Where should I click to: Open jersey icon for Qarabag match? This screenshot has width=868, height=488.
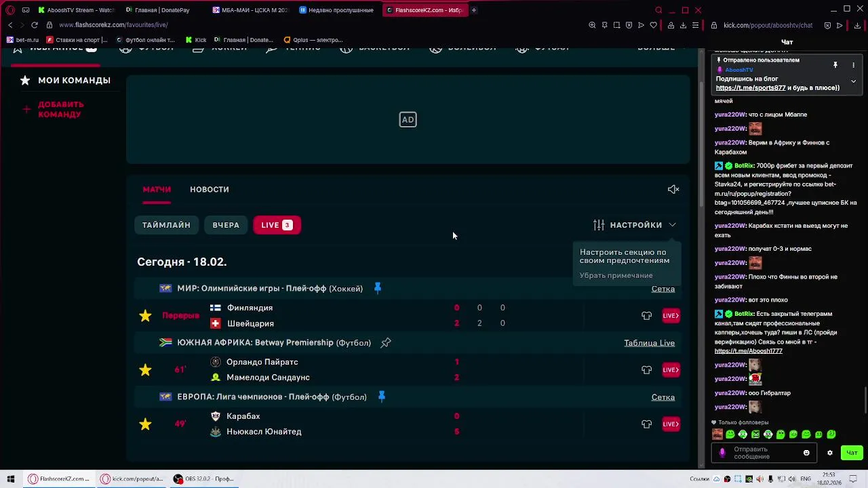[647, 424]
